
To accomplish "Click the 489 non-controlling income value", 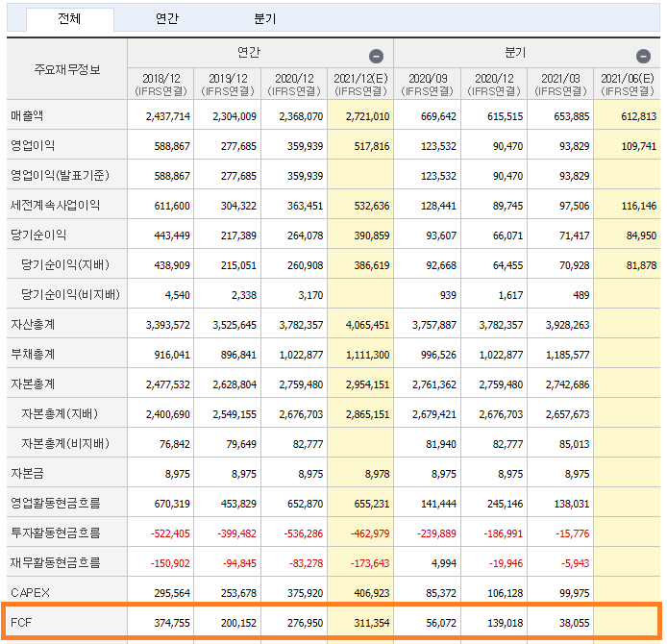I will [581, 295].
